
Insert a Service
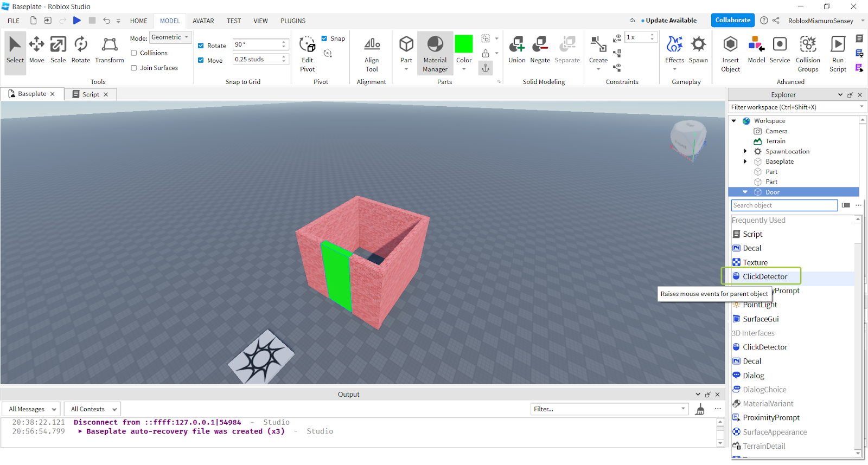point(780,49)
